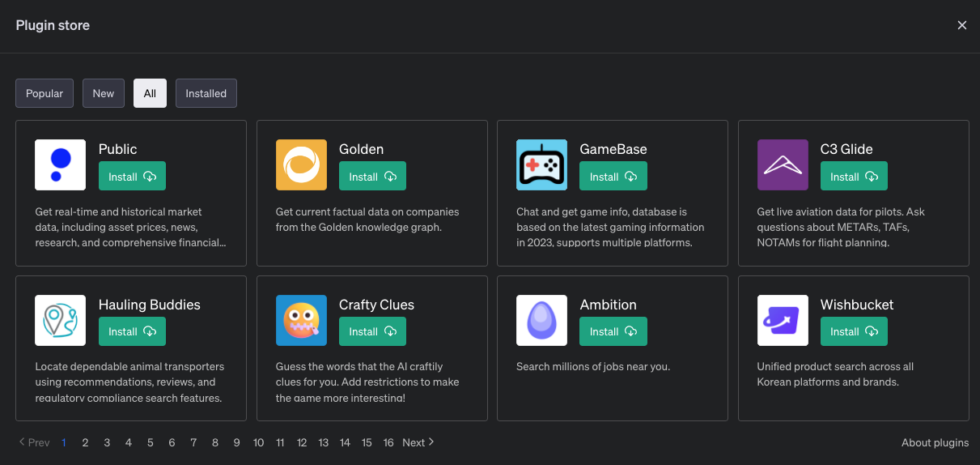Go to page 4

click(x=129, y=442)
